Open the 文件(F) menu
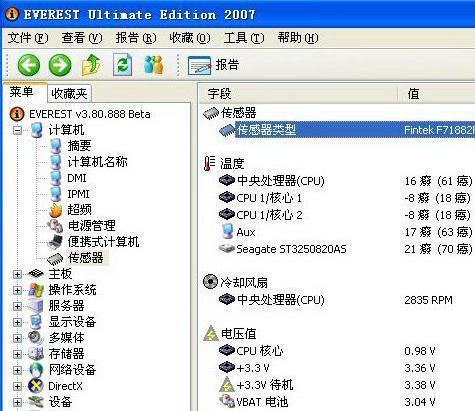Screen dimensions: 475x411 pos(28,38)
